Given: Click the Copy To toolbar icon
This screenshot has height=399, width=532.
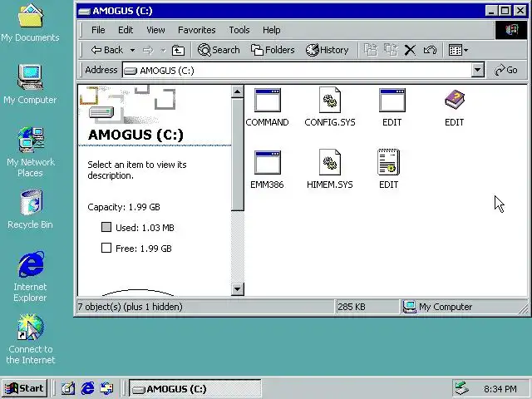Looking at the screenshot, I should tap(391, 50).
